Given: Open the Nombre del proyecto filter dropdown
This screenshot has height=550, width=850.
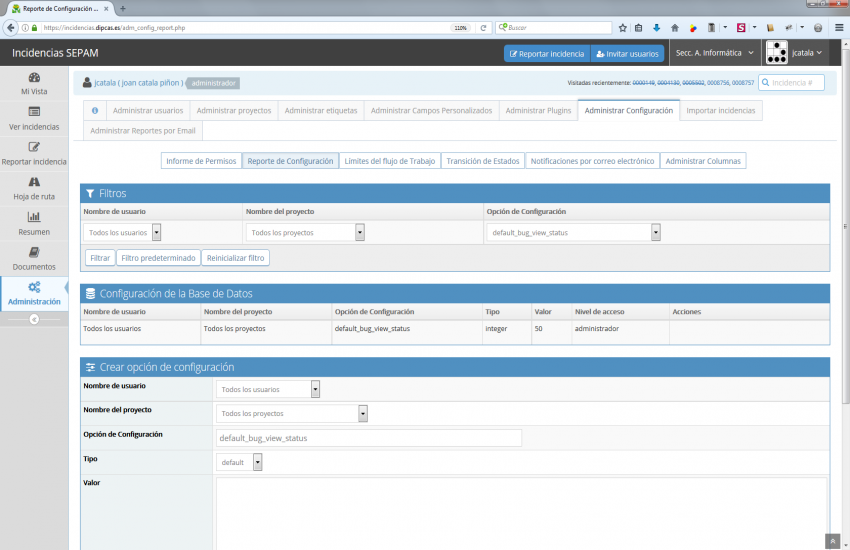Looking at the screenshot, I should coord(305,232).
